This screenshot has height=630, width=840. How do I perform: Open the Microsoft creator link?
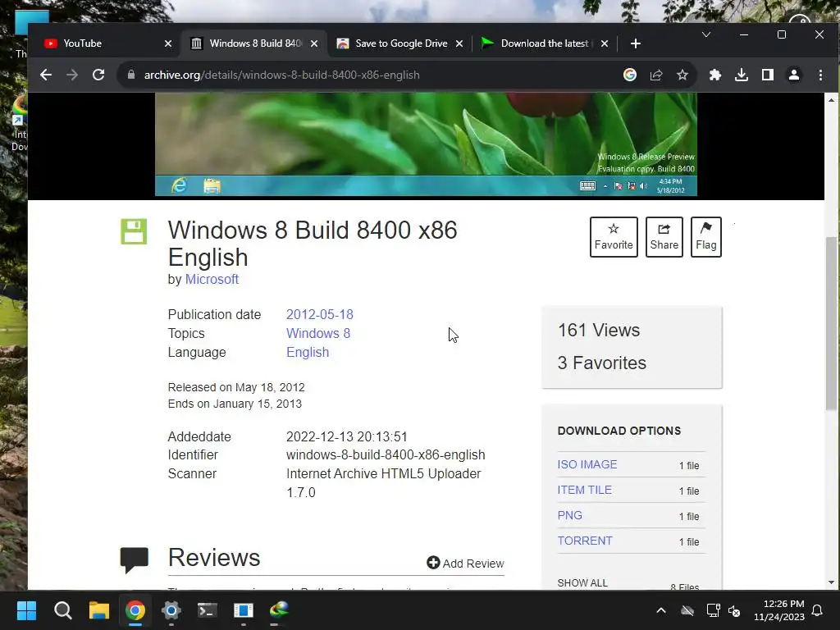coord(212,279)
